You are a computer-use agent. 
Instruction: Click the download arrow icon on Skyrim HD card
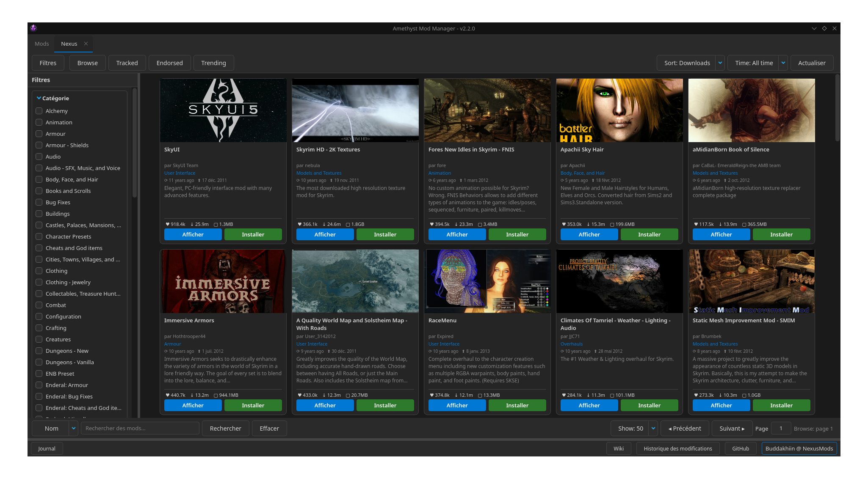324,224
